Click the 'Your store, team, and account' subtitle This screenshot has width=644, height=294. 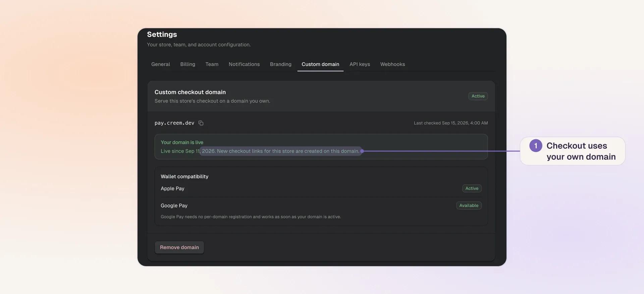[x=199, y=45]
